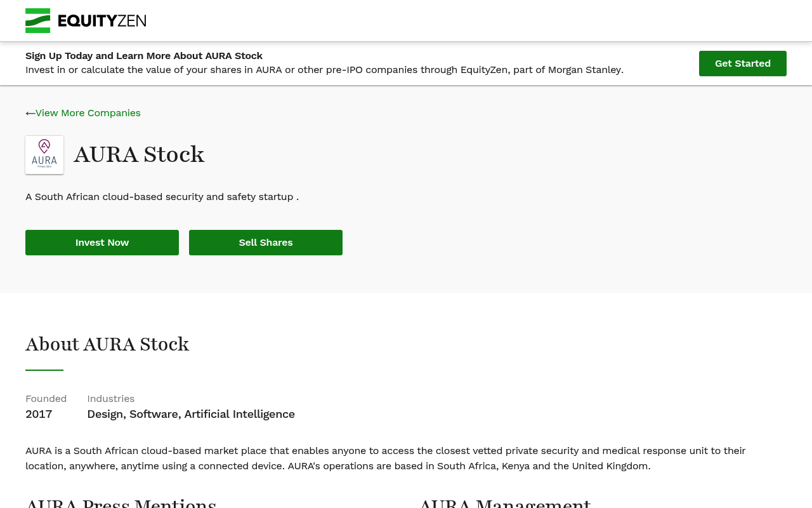This screenshot has width=812, height=508.
Task: Click the Get Started button
Action: point(743,63)
